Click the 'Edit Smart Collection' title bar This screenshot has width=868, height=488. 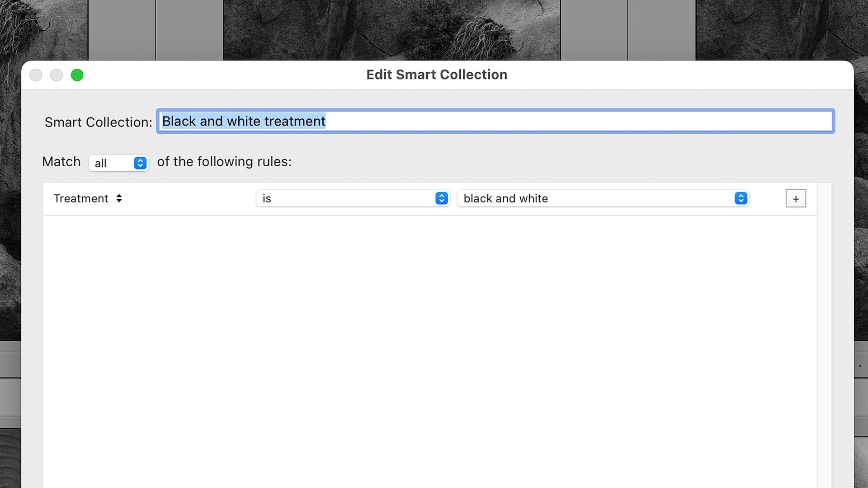tap(437, 75)
